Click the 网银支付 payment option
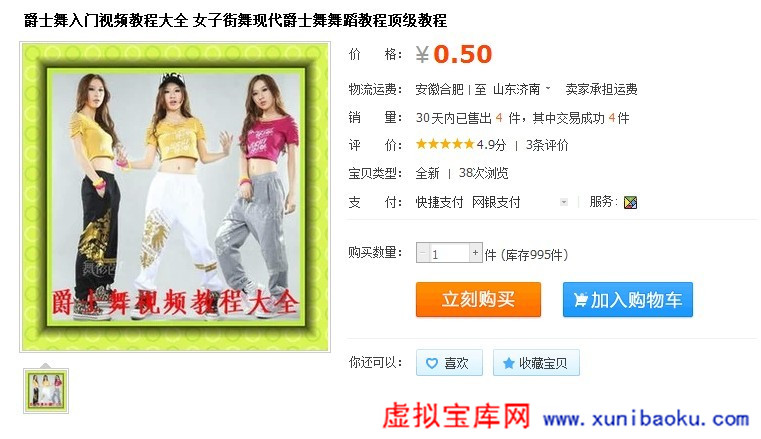Image resolution: width=761 pixels, height=439 pixels. coord(496,202)
